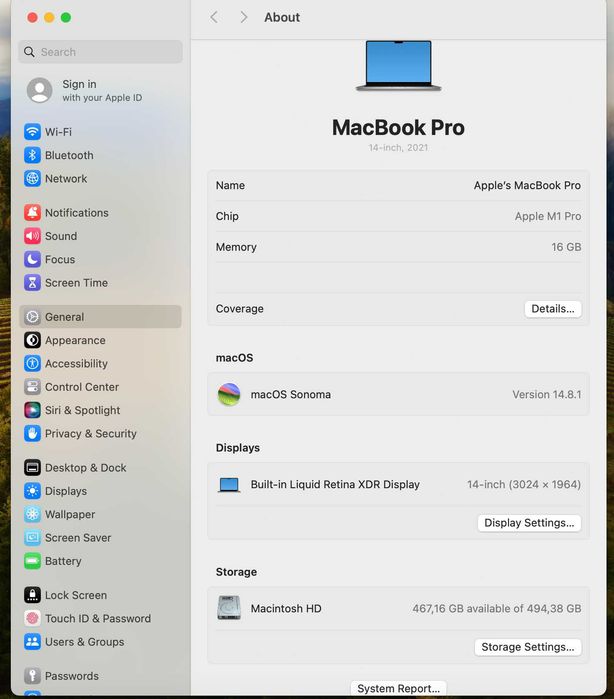Image resolution: width=614 pixels, height=699 pixels.
Task: Open Display Settings button
Action: coord(529,523)
